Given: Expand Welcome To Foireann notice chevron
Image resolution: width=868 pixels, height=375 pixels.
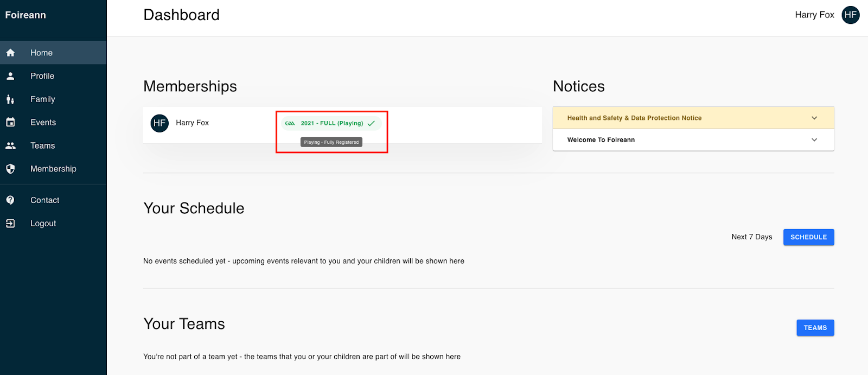Looking at the screenshot, I should click(x=814, y=139).
